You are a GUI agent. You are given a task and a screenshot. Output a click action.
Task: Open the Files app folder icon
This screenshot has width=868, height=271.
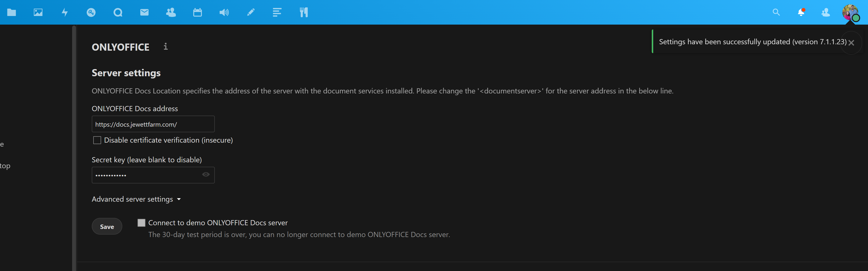(12, 13)
